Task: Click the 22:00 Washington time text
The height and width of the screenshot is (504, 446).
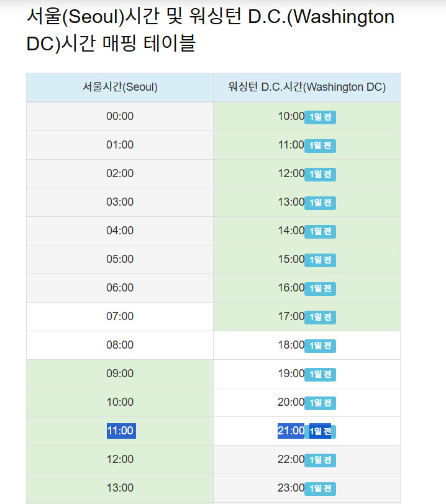Action: click(291, 459)
